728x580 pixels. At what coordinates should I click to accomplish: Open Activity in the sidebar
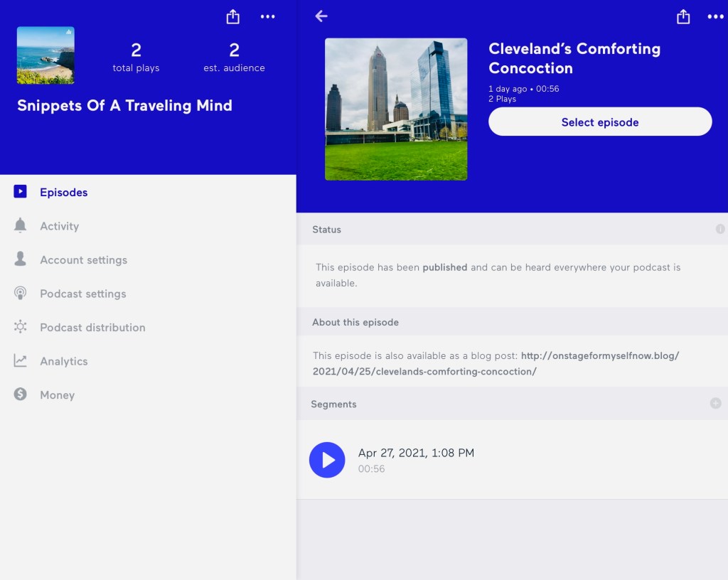59,226
